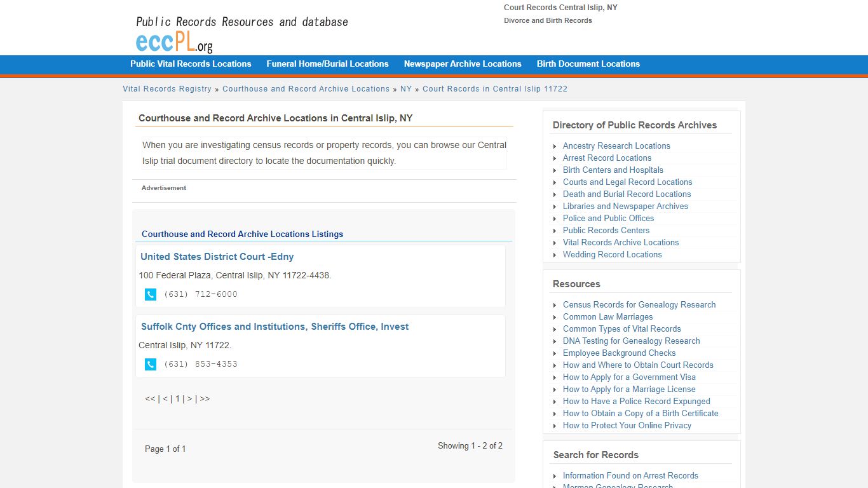Click Central Islip, NY 11722 address text
Viewport: 868px width, 488px height.
[185, 345]
